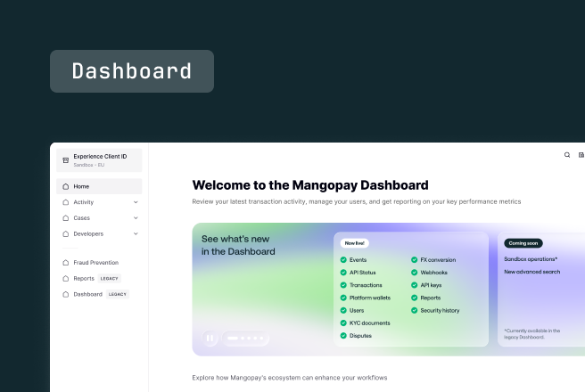Click the Fraud Prevention sidebar icon

click(x=65, y=263)
